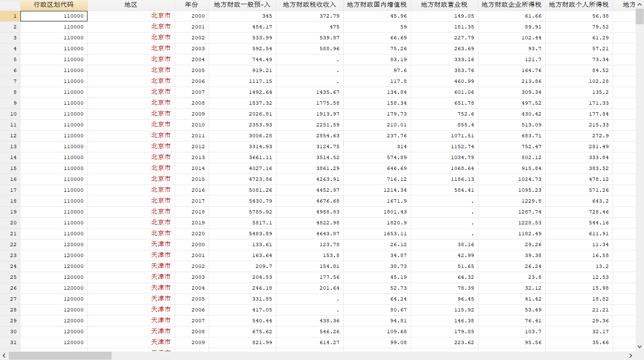
Task: Click the cell showing 4027.16
Action: point(243,168)
